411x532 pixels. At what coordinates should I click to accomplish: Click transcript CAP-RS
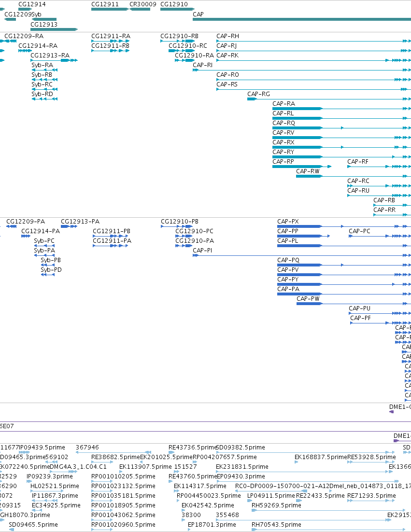pos(227,84)
